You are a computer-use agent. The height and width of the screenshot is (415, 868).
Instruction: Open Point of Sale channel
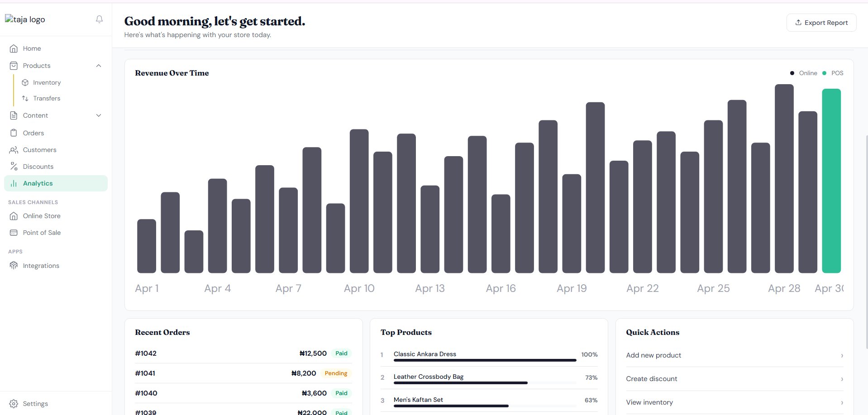point(56,233)
